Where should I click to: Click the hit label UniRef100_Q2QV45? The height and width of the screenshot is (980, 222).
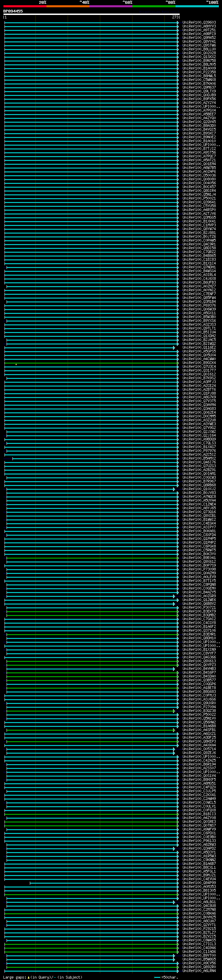199,122
